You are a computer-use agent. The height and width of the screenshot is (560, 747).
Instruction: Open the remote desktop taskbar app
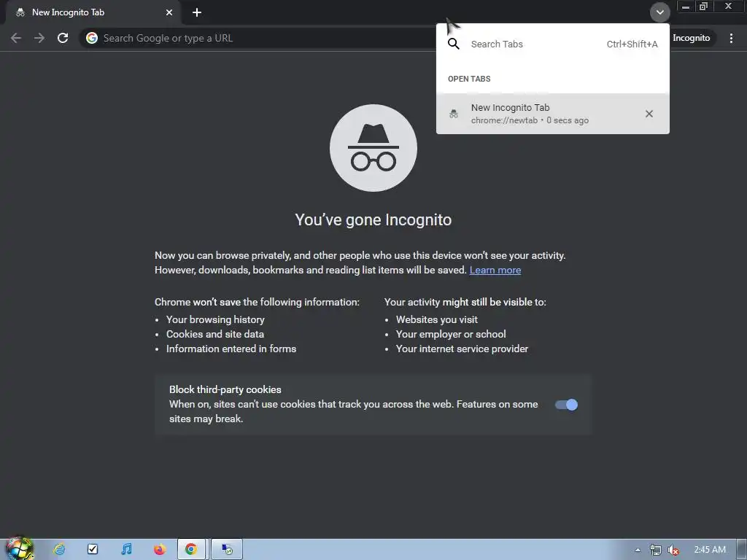[227, 550]
